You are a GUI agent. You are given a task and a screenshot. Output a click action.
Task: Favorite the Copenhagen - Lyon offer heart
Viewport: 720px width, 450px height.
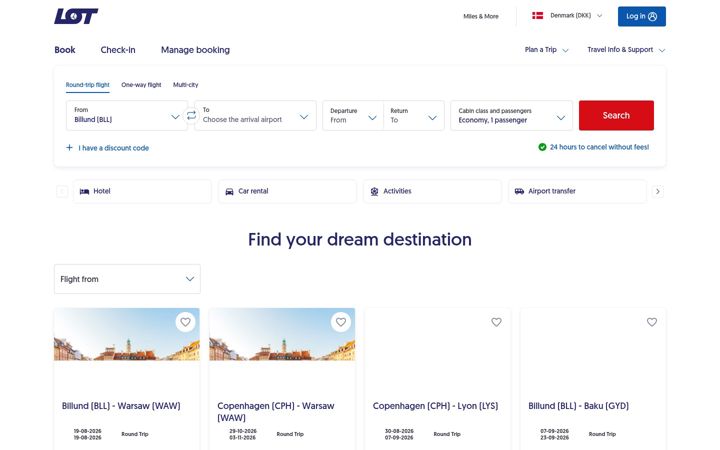(496, 322)
